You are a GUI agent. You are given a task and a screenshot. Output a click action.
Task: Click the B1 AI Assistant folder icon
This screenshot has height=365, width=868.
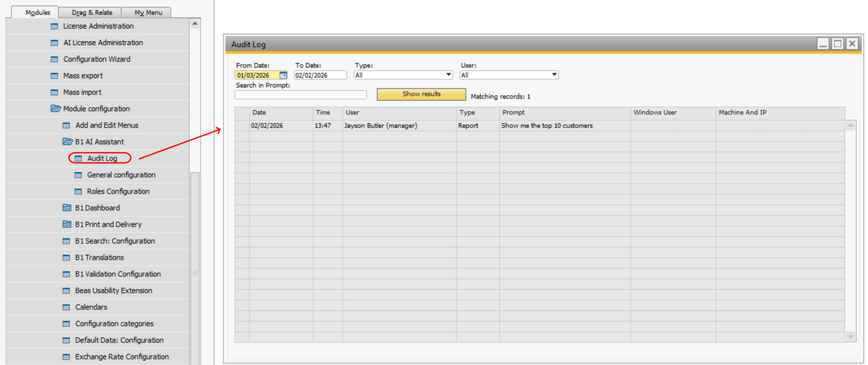(x=67, y=142)
